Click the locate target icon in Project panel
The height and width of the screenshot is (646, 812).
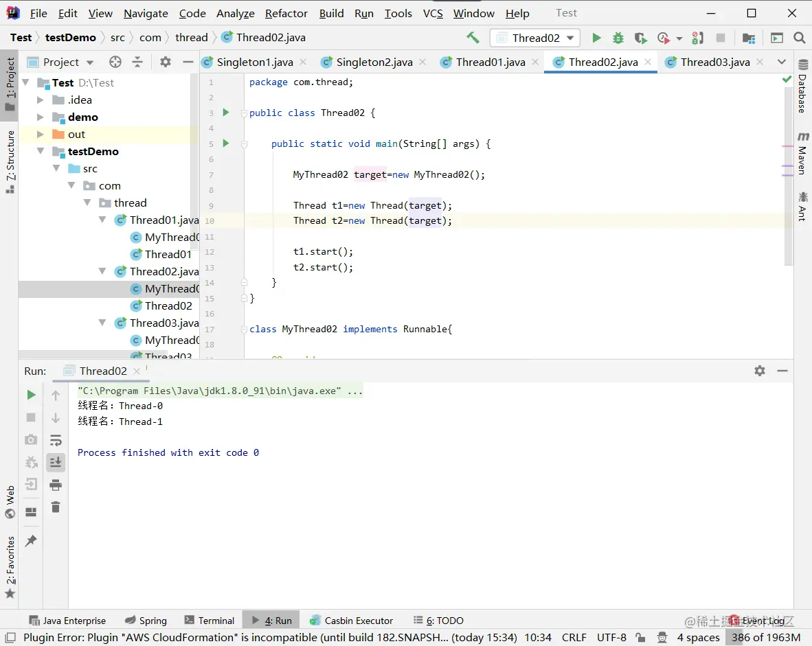[x=115, y=62]
